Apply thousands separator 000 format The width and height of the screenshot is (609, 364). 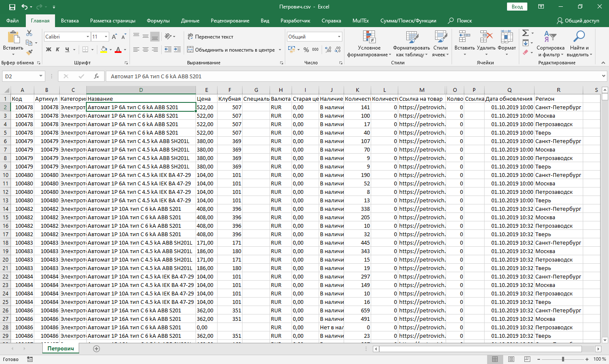[315, 50]
